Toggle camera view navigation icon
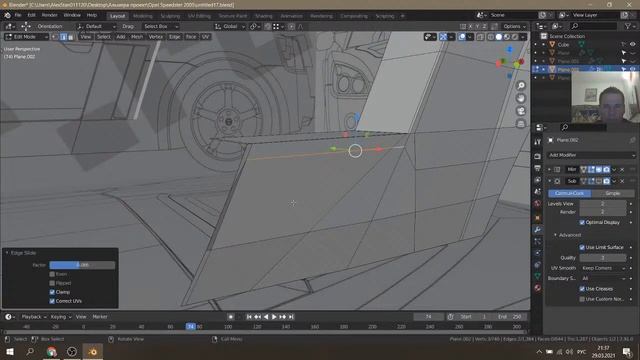 [521, 111]
